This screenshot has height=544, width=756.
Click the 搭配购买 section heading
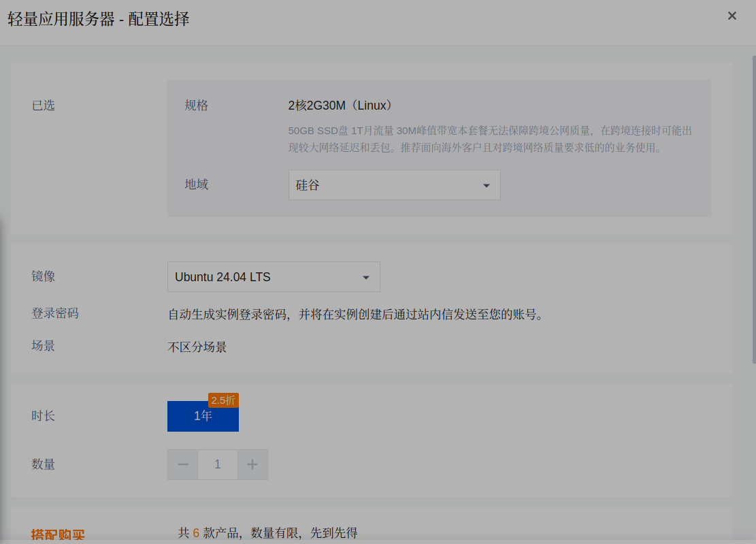(x=58, y=535)
